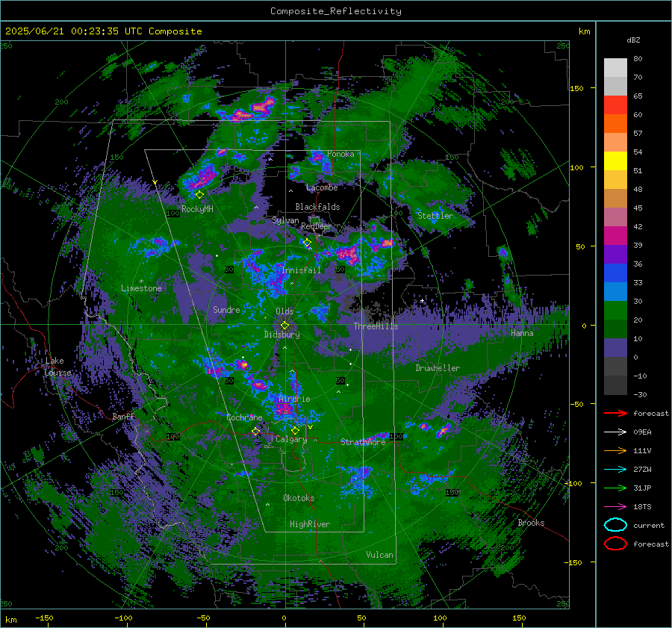Click the Olds city label
The height and width of the screenshot is (628, 672).
click(x=284, y=311)
